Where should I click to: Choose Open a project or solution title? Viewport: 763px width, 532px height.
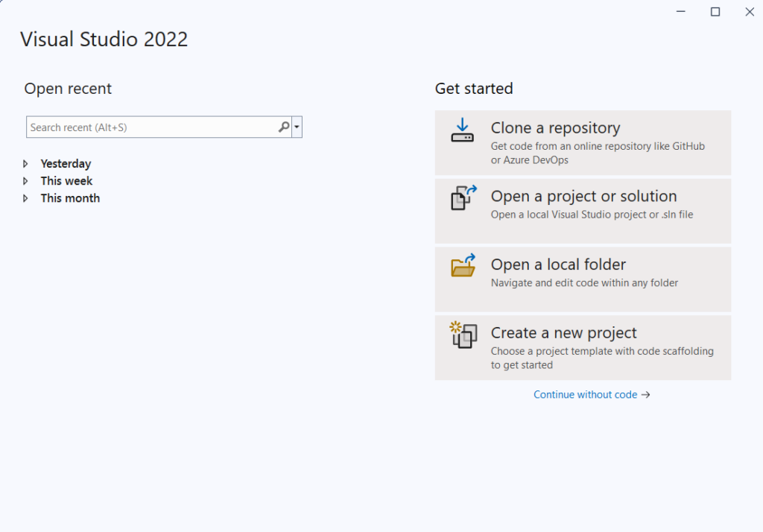click(583, 196)
